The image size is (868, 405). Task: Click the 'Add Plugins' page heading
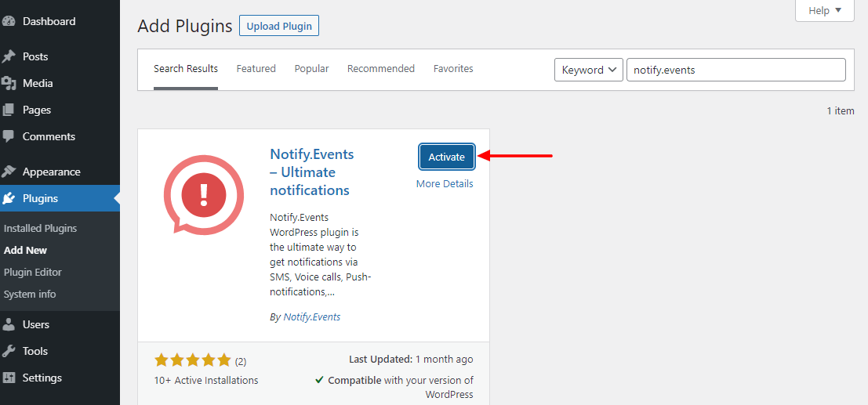click(184, 26)
